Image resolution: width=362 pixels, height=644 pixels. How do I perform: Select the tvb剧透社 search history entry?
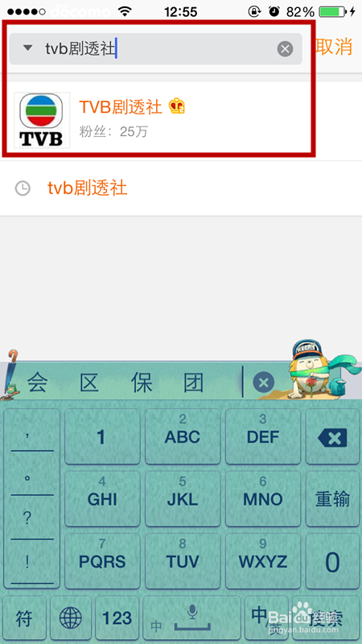coord(181,188)
